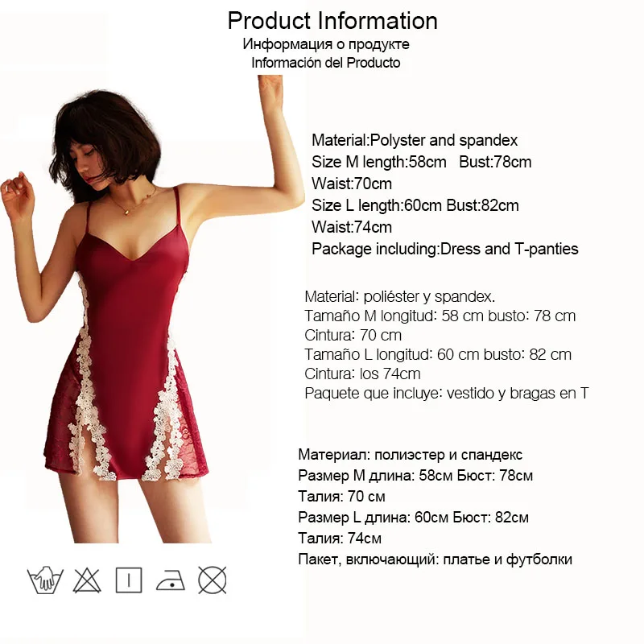Click the Материал: полиэстер и спандекс line
This screenshot has width=644, height=644.
coord(411,455)
